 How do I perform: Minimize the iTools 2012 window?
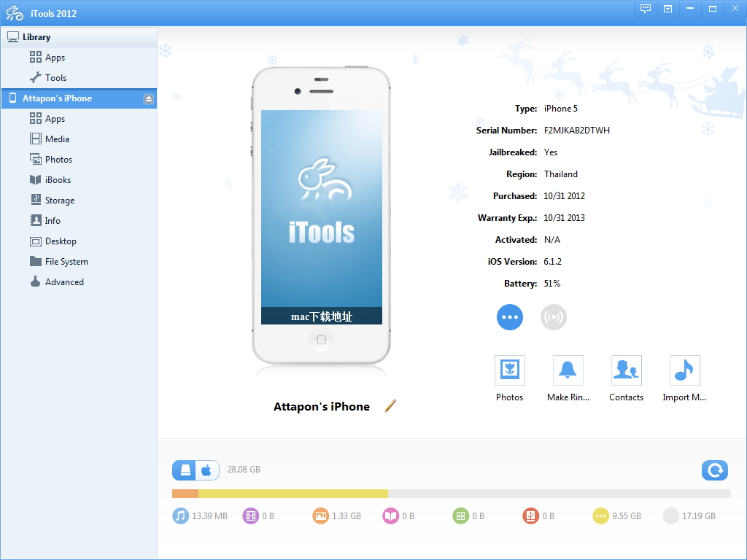[690, 9]
